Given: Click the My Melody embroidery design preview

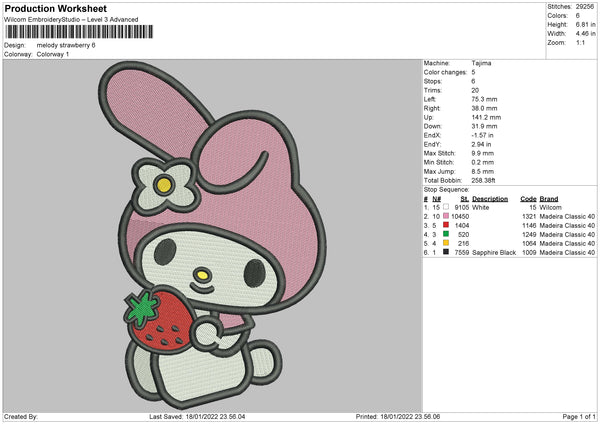Looking at the screenshot, I should click(212, 235).
